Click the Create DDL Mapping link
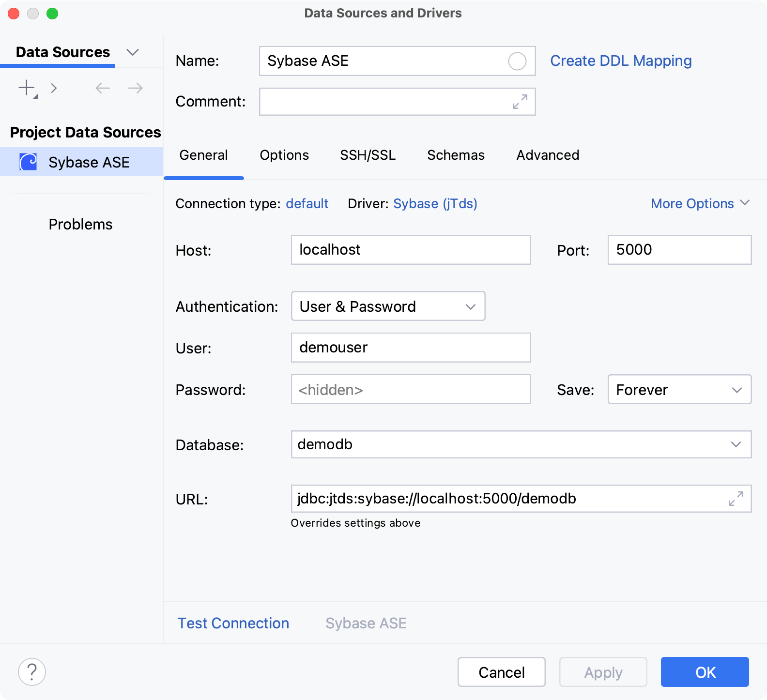The image size is (767, 700). [x=620, y=61]
